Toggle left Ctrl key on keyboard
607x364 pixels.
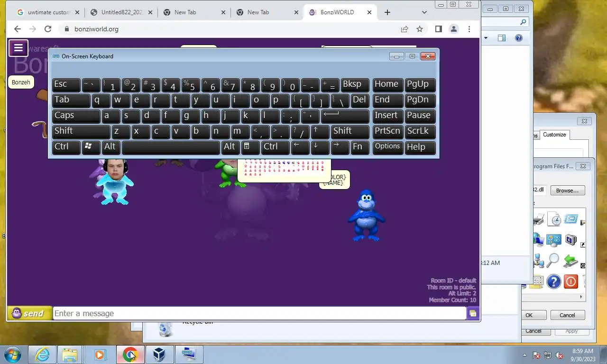(x=66, y=147)
